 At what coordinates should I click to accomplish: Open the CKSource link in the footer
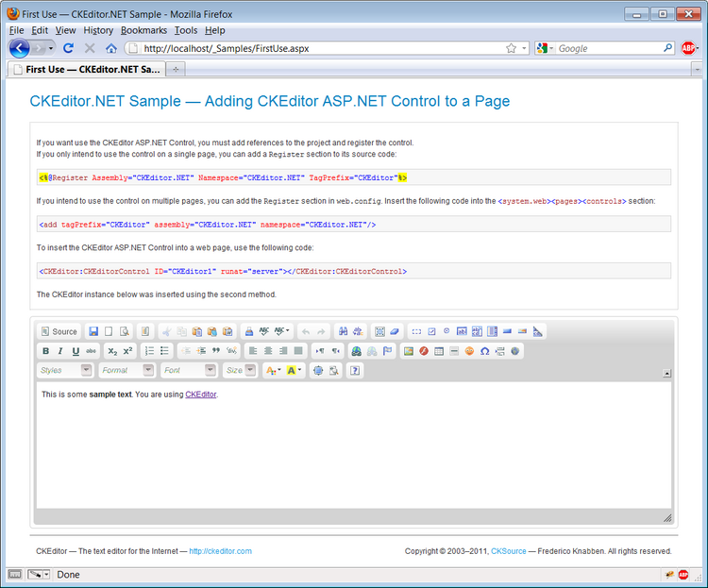(509, 551)
